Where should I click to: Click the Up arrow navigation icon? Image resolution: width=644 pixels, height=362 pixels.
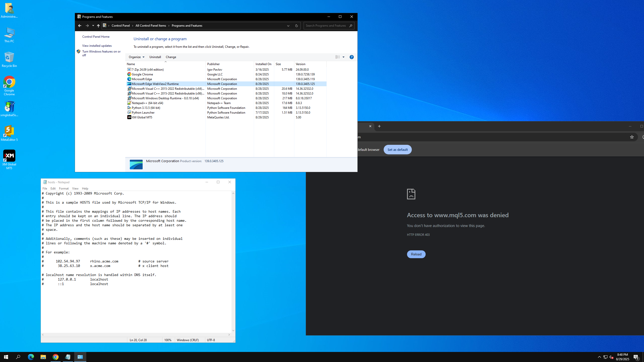point(98,26)
